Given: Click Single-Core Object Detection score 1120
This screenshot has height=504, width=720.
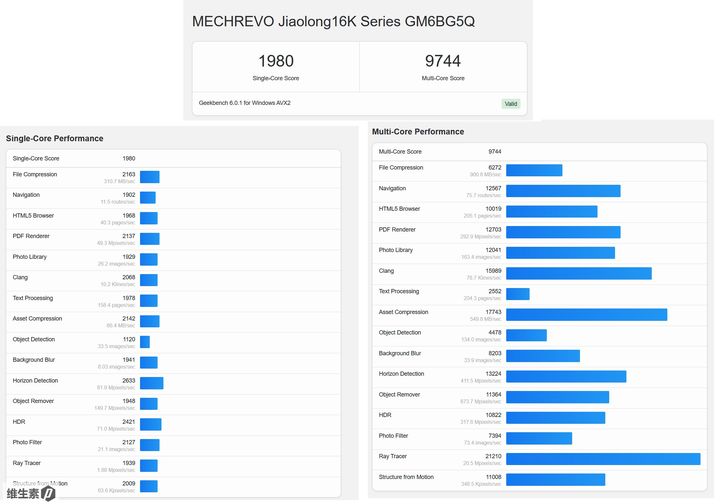Looking at the screenshot, I should (129, 339).
